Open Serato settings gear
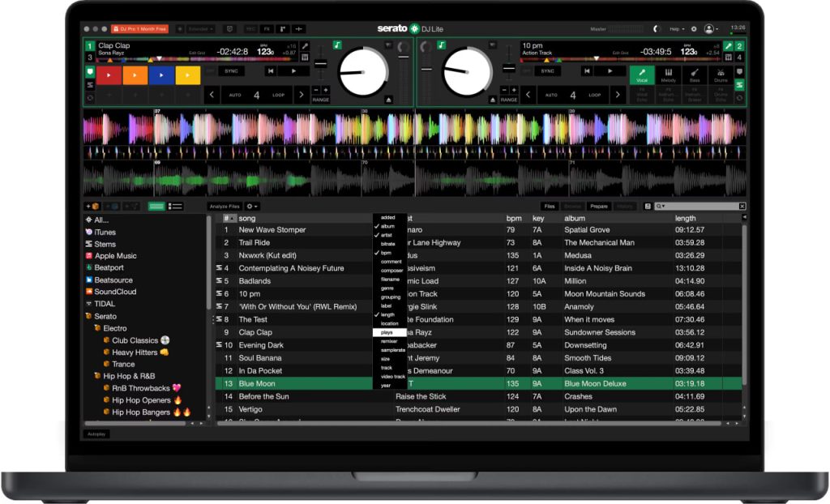The height and width of the screenshot is (504, 830). [x=694, y=29]
